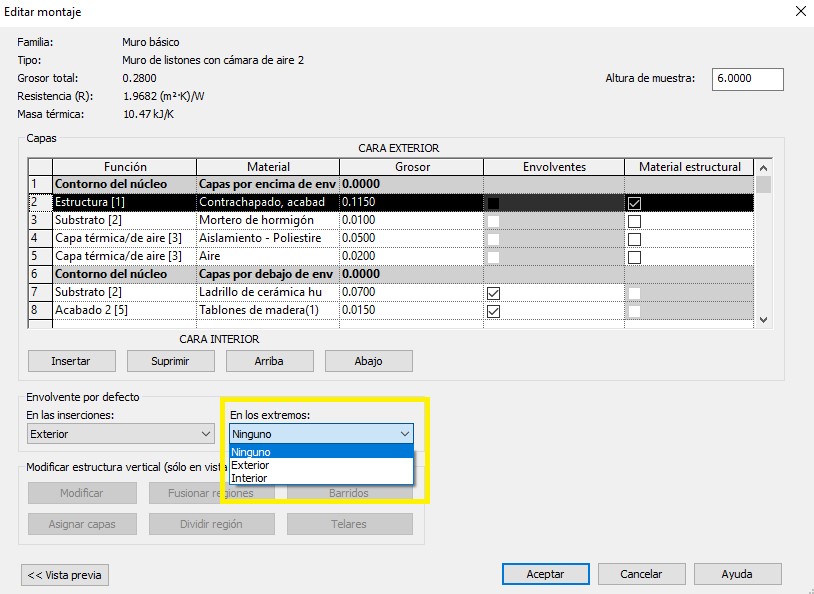Uncheck Envolventes for Acabado 2 row
The width and height of the screenshot is (814, 594).
492,312
